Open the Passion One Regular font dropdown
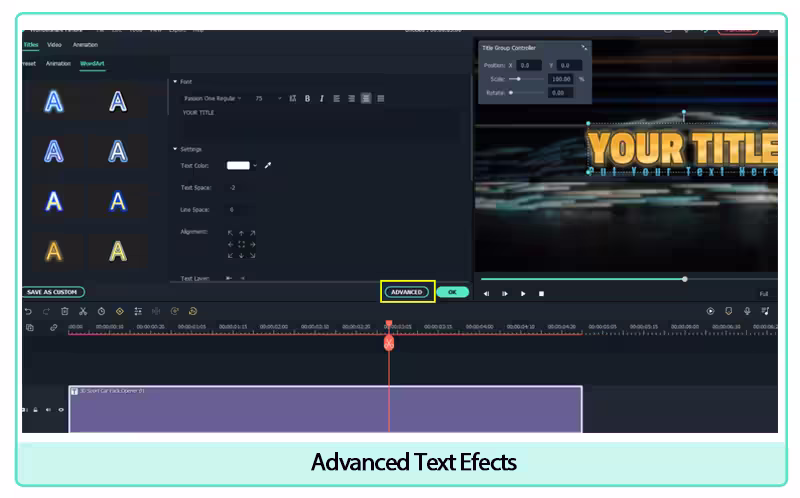The height and width of the screenshot is (498, 800). pyautogui.click(x=212, y=98)
